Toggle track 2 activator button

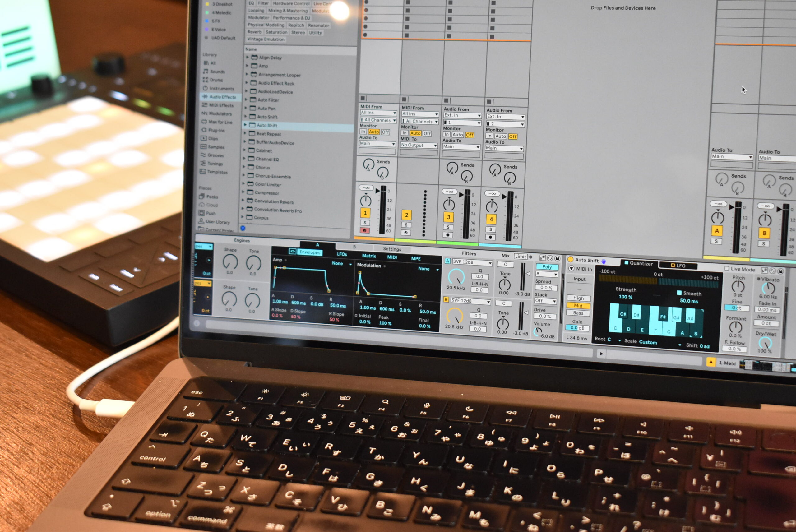tap(406, 215)
